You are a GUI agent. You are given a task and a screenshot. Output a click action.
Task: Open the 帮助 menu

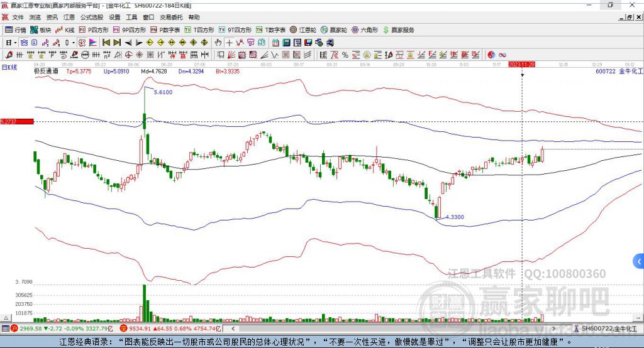[x=194, y=17]
